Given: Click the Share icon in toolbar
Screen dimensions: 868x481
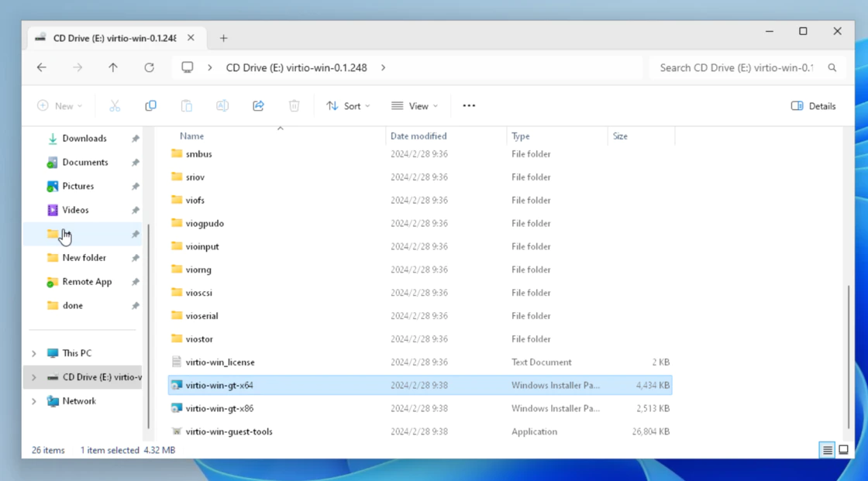Looking at the screenshot, I should 259,105.
